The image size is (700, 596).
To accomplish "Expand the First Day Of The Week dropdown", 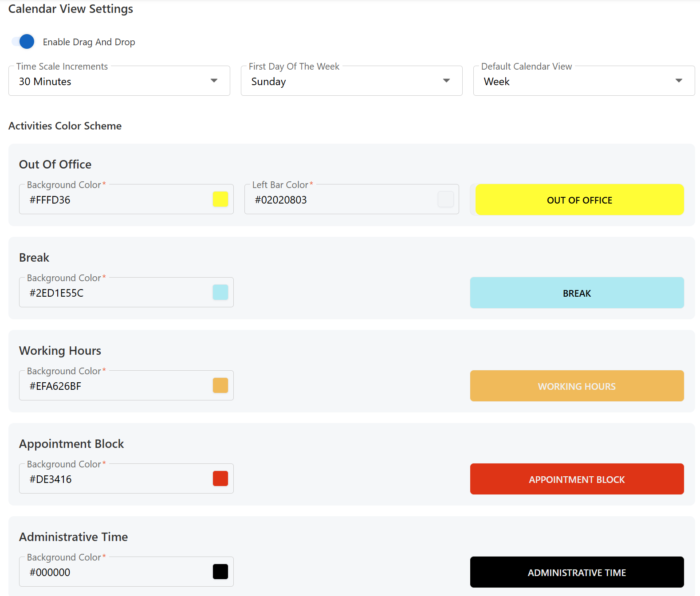I will (x=351, y=81).
